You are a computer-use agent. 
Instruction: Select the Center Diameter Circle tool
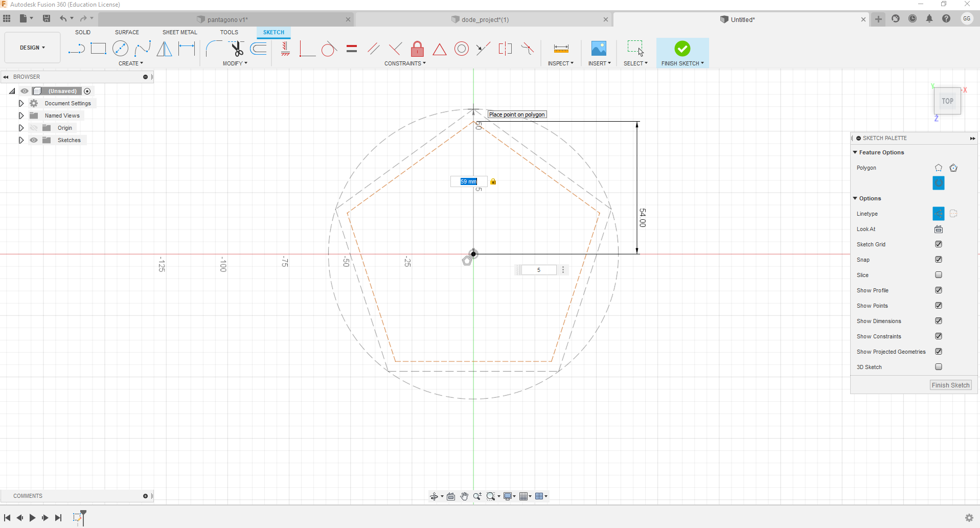pos(120,49)
